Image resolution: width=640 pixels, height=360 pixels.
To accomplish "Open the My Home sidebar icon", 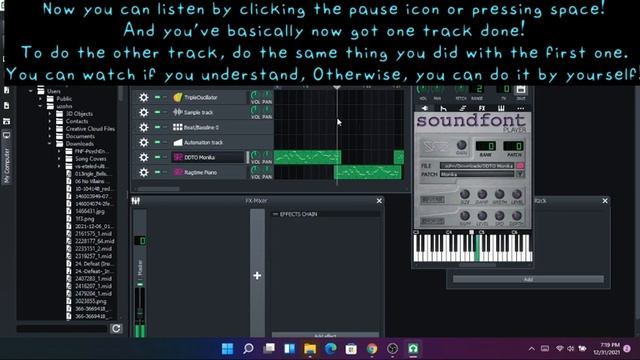I will click(7, 121).
